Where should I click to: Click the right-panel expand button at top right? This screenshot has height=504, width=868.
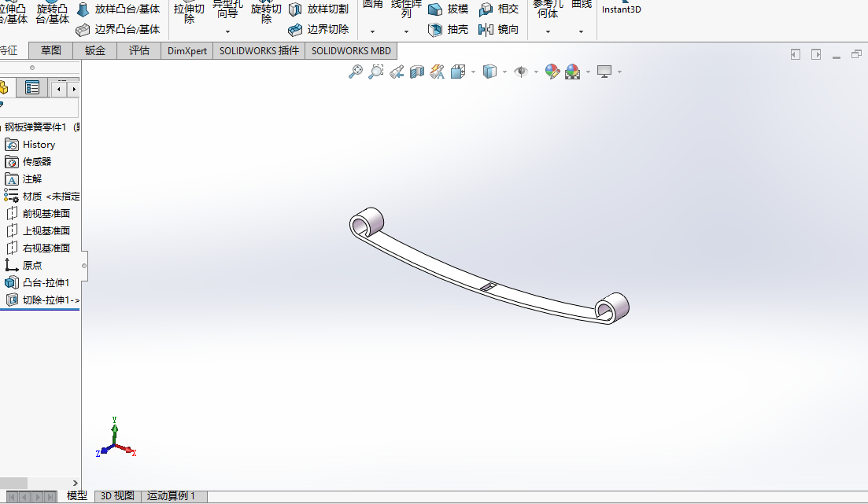816,54
